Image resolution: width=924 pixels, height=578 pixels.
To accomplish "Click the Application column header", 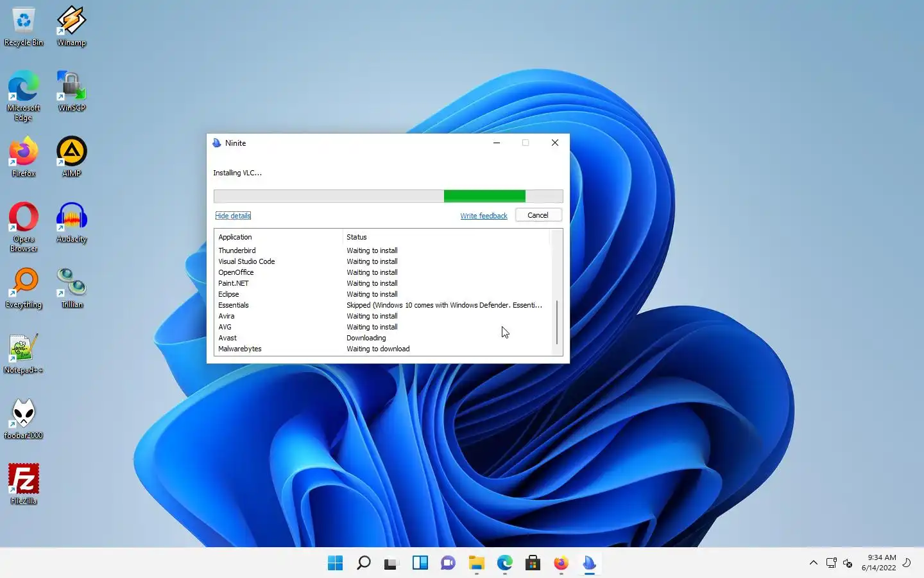I will (278, 237).
